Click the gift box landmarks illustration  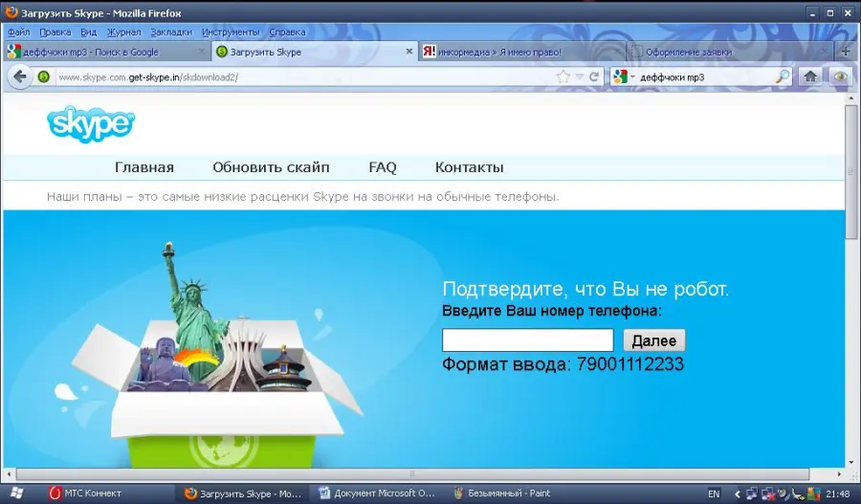click(x=217, y=356)
